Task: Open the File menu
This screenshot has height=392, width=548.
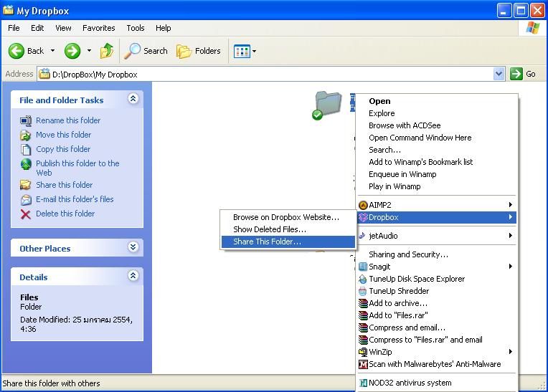Action: pyautogui.click(x=14, y=28)
